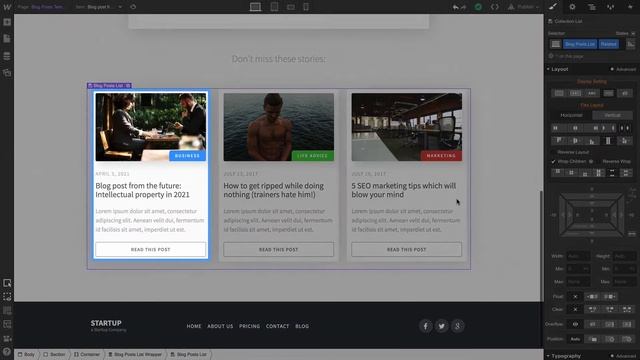
Task: Open the Interactions lightning tab
Action: (630, 7)
